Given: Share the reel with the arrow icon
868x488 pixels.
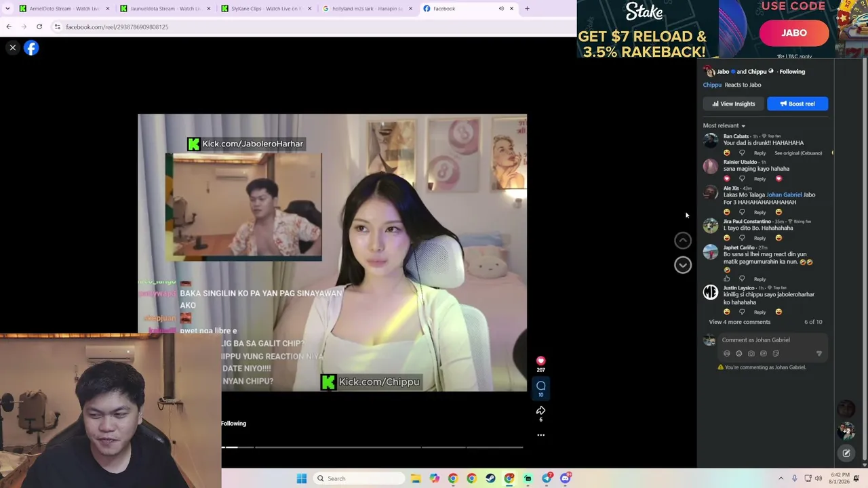Looking at the screenshot, I should pos(540,411).
